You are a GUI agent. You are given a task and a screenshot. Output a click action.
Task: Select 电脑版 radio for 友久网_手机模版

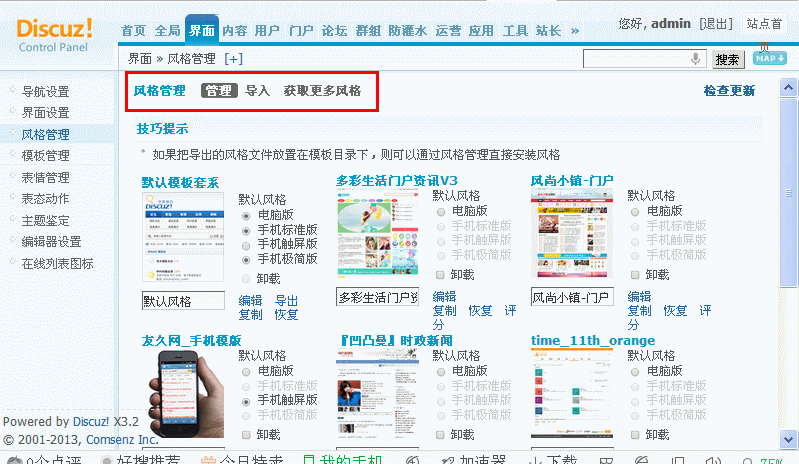(246, 372)
